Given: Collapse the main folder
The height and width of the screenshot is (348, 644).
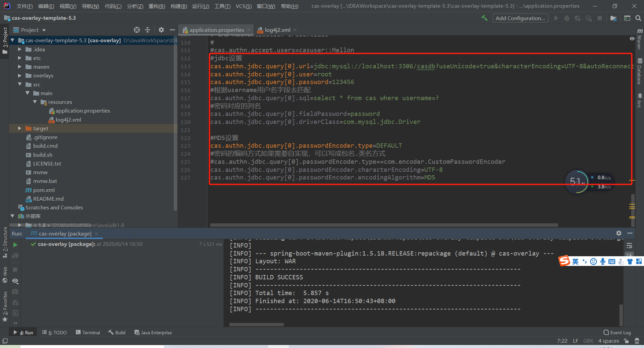Looking at the screenshot, I should 27,93.
